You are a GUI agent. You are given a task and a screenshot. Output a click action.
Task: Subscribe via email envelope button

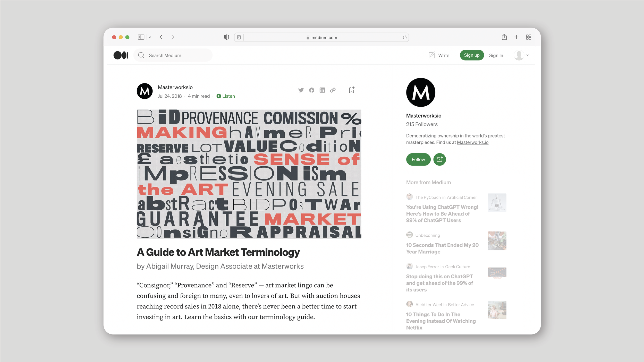coord(439,159)
